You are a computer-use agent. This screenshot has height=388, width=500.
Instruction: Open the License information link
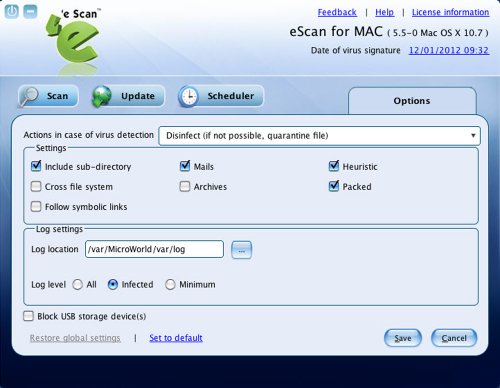coord(450,12)
